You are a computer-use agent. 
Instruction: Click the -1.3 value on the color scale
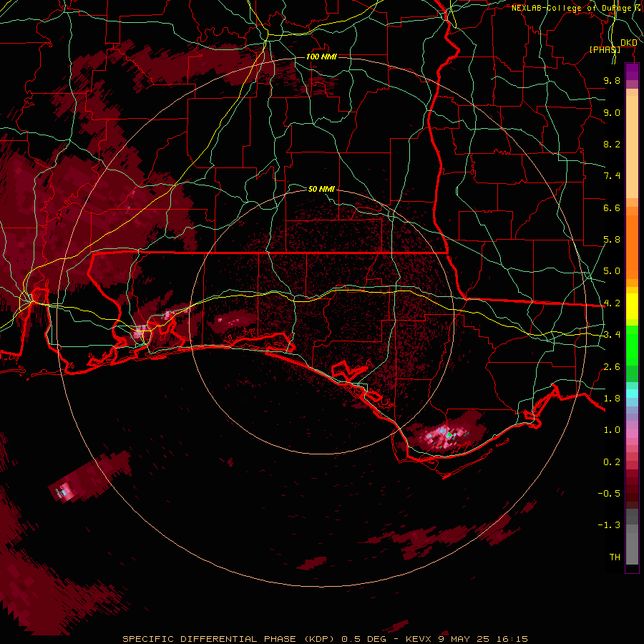(x=609, y=525)
